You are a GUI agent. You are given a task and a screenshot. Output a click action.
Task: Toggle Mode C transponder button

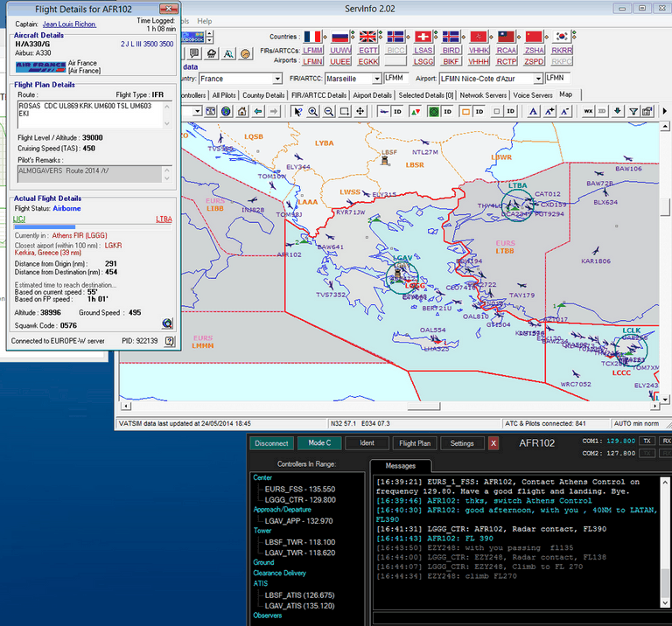(x=319, y=443)
